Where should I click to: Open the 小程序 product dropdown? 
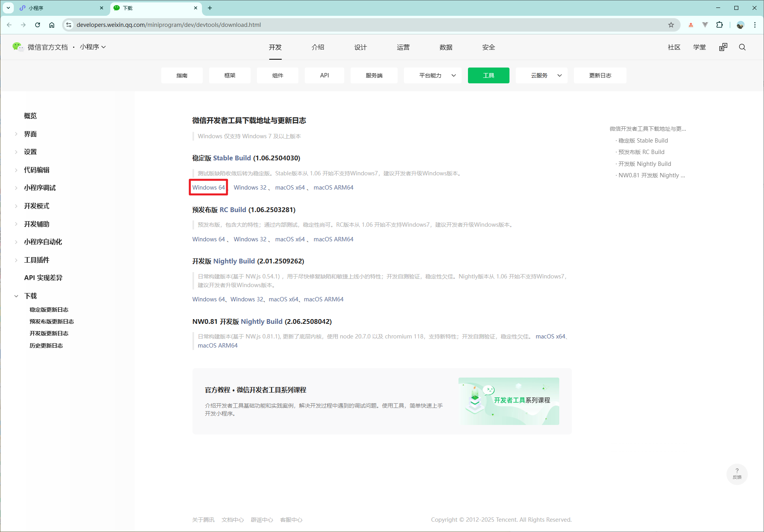[93, 47]
